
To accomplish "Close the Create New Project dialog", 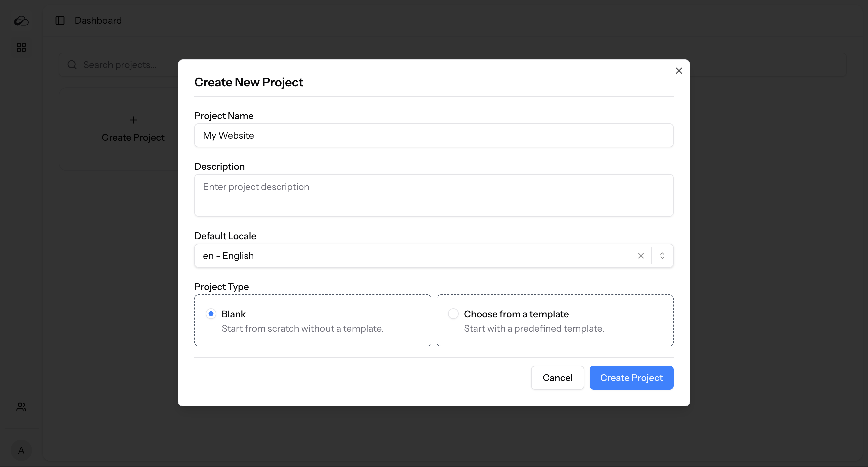I will [x=679, y=71].
